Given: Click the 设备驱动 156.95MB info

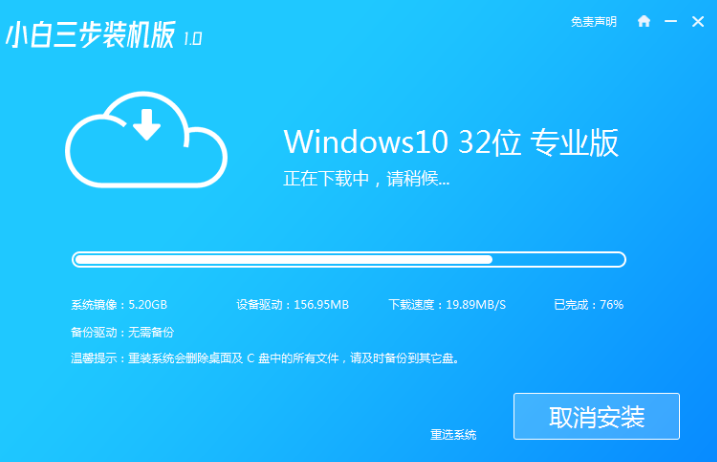Looking at the screenshot, I should pos(292,304).
